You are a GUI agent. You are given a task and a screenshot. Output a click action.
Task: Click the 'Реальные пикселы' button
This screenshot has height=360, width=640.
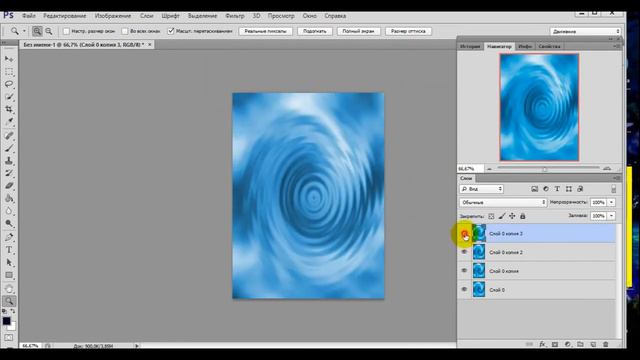coord(266,31)
